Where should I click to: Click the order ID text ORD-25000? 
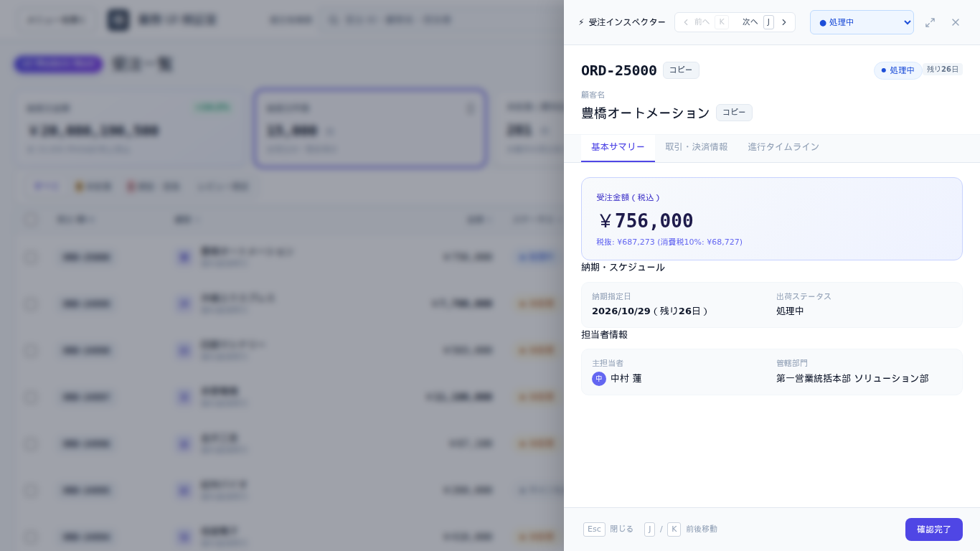point(619,70)
